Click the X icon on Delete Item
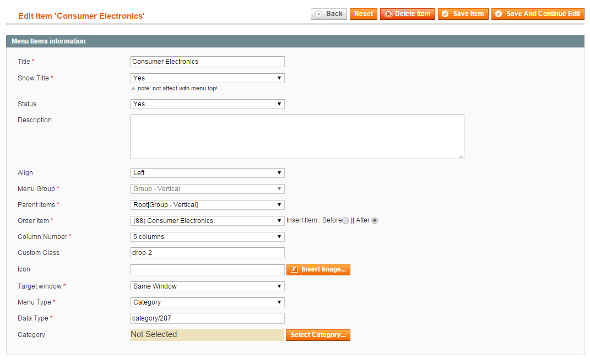 (x=388, y=14)
